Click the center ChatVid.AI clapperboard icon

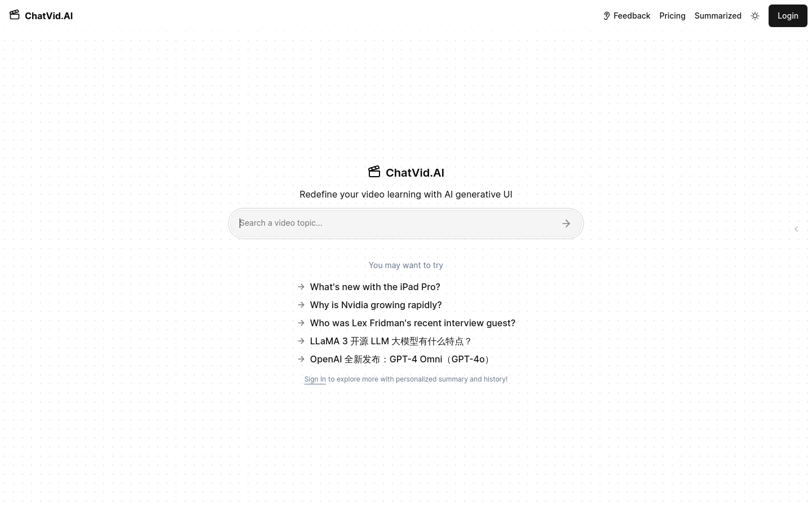374,172
